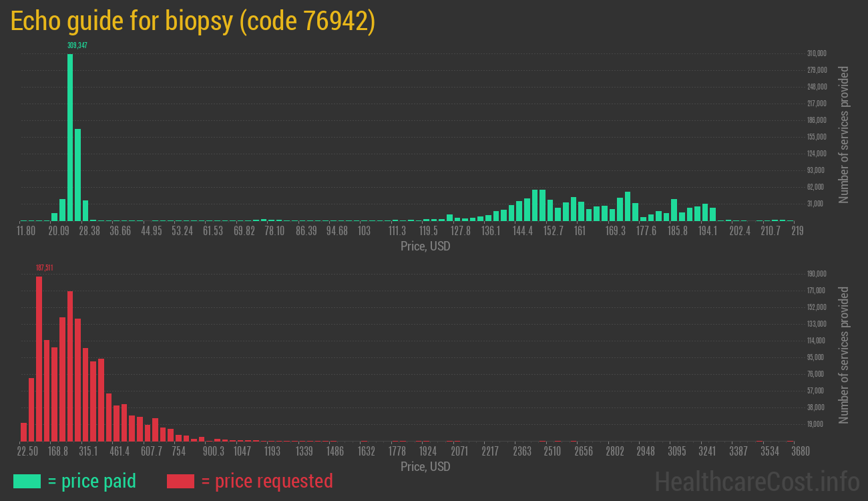
Task: Click the 310,000 y-axis tick label
Action: point(817,53)
